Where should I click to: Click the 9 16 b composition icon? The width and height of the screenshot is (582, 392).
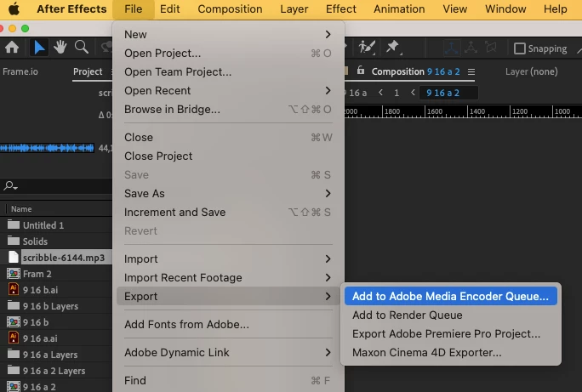click(x=14, y=322)
